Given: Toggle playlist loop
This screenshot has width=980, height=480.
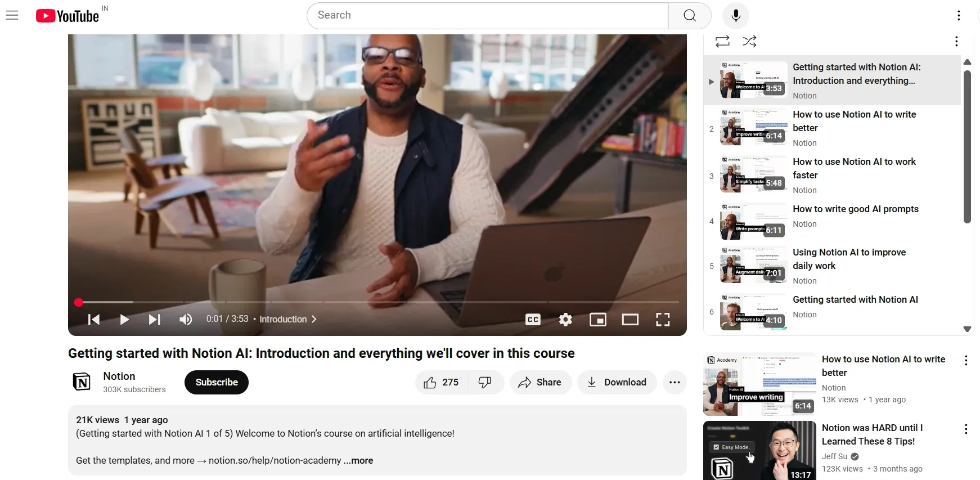Looking at the screenshot, I should coord(722,41).
